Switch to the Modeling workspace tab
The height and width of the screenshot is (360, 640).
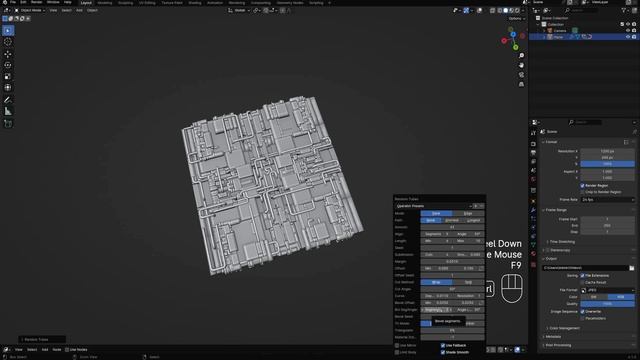coord(104,3)
